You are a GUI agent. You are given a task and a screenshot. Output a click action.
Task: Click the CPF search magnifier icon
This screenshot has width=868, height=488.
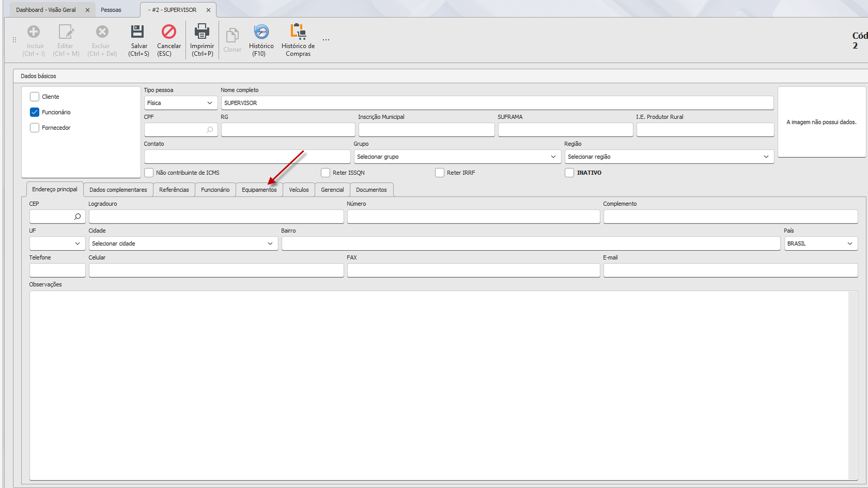click(x=210, y=130)
